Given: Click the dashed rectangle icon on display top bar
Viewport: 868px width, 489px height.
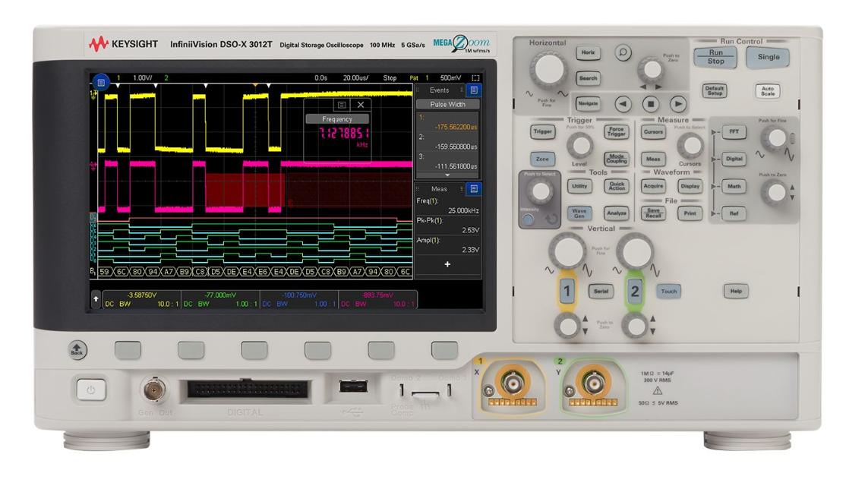Looking at the screenshot, I should (x=475, y=78).
